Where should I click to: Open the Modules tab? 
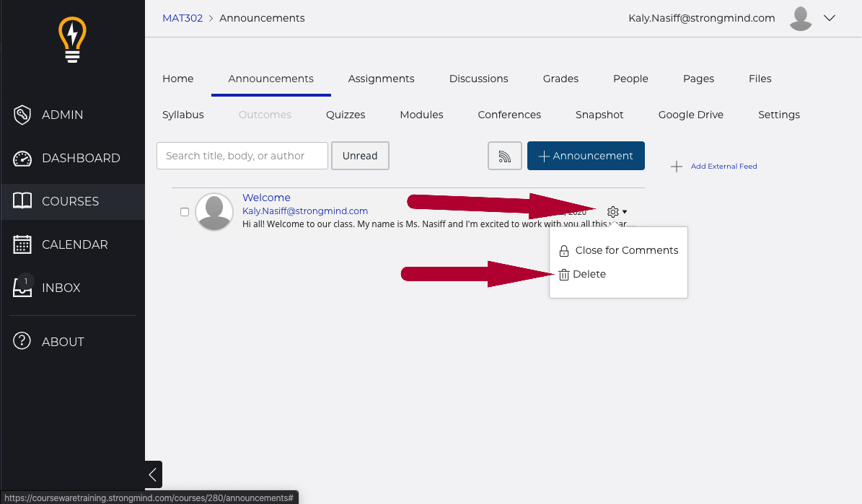[422, 115]
